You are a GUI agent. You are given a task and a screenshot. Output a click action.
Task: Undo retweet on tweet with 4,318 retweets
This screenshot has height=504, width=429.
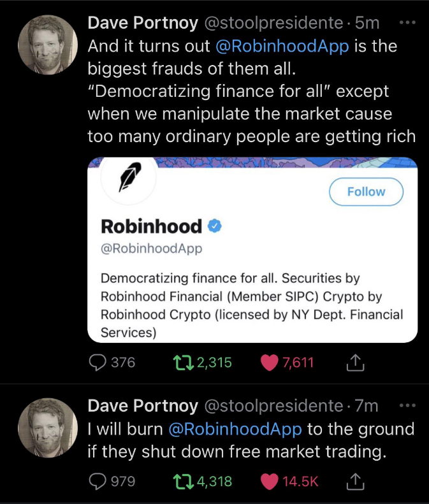click(x=184, y=481)
